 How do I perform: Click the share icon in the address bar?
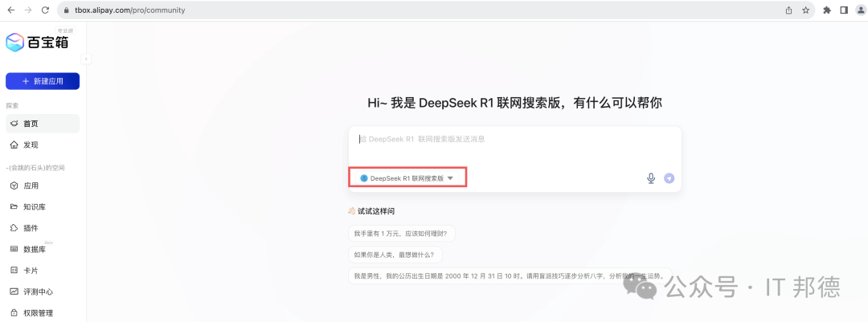(x=788, y=10)
